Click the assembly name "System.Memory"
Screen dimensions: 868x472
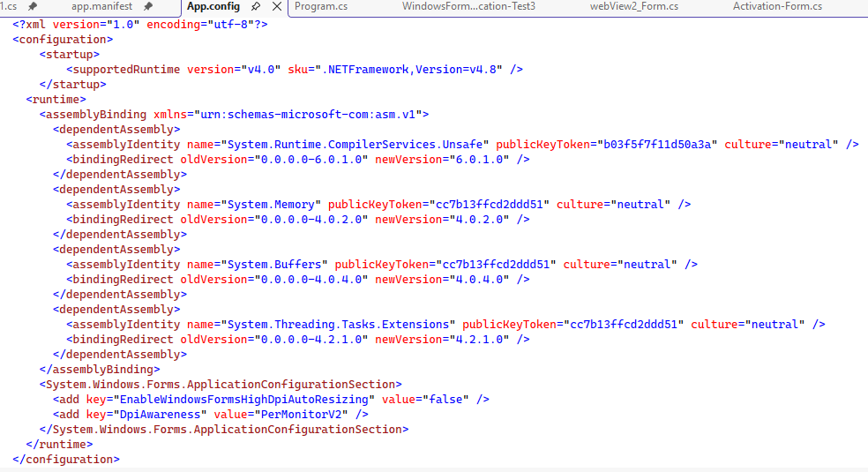[271, 204]
